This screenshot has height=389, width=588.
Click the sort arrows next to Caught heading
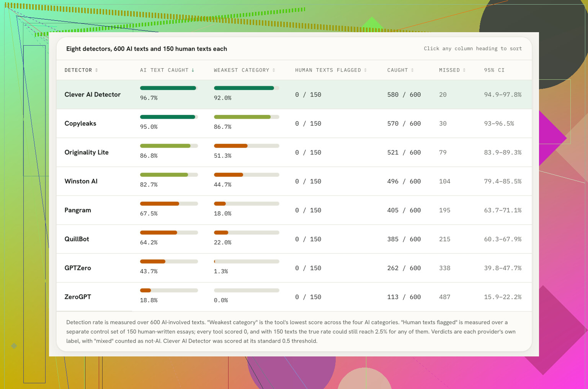(412, 70)
